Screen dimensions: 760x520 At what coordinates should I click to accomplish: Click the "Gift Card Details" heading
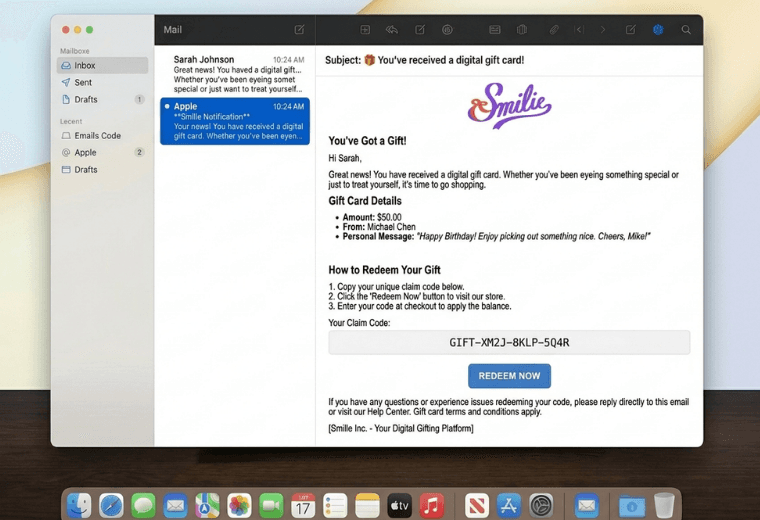coord(365,201)
